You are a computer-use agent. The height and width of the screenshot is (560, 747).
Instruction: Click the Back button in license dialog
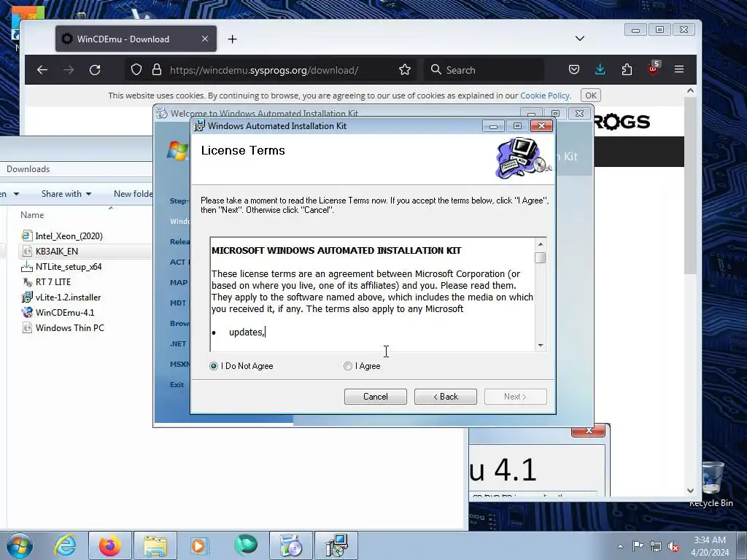pos(446,397)
